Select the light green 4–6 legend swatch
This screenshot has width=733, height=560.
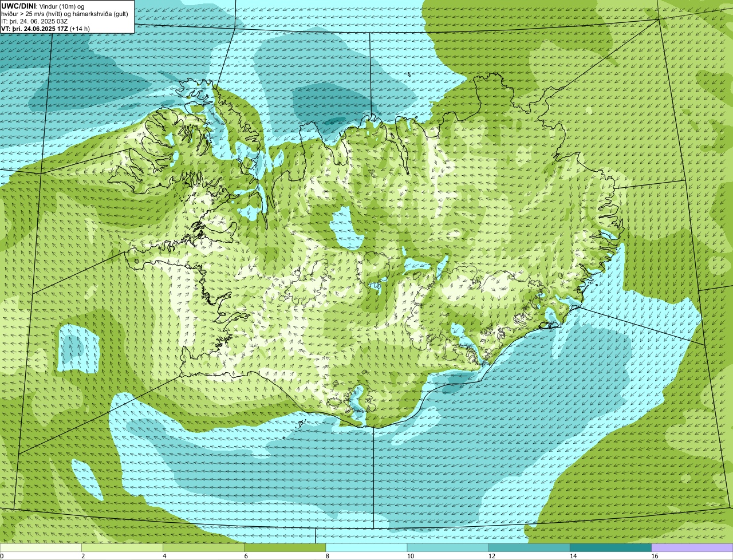(x=204, y=548)
